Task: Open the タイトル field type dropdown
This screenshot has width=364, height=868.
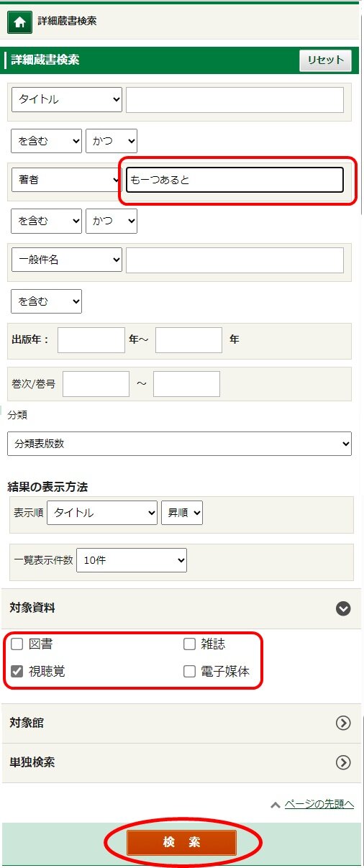Action: point(67,100)
